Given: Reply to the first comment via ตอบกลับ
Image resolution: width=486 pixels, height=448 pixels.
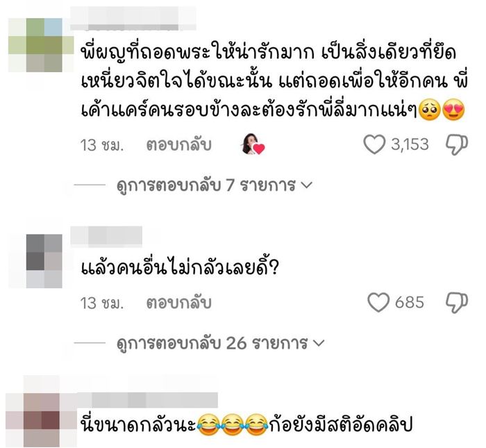Looking at the screenshot, I should point(179,144).
